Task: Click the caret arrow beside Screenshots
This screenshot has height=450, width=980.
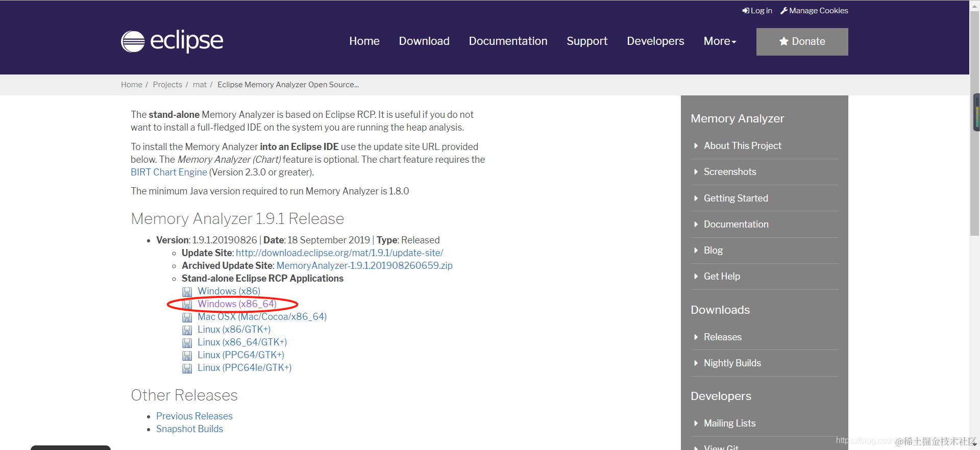Action: 696,172
